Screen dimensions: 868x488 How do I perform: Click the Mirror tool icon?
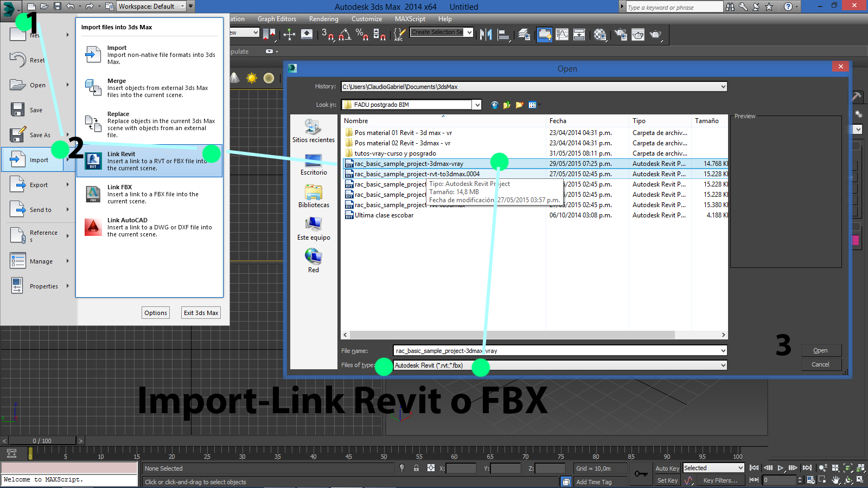[x=486, y=35]
